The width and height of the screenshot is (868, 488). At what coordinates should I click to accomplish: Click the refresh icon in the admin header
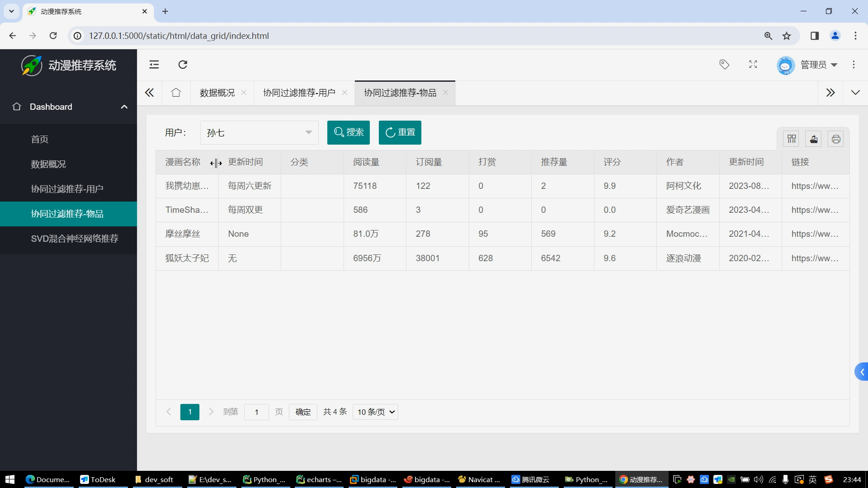tap(183, 65)
